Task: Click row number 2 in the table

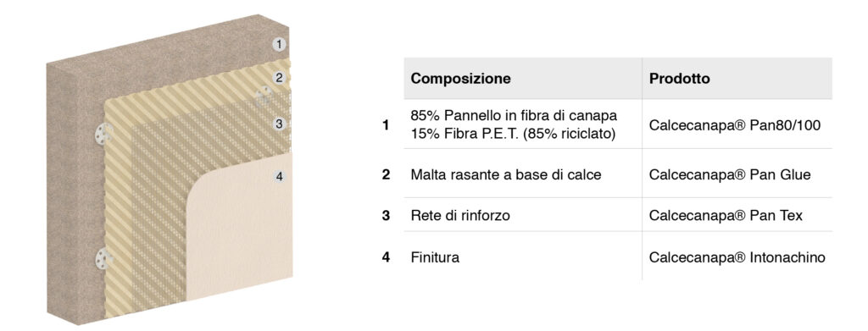Action: click(x=386, y=174)
